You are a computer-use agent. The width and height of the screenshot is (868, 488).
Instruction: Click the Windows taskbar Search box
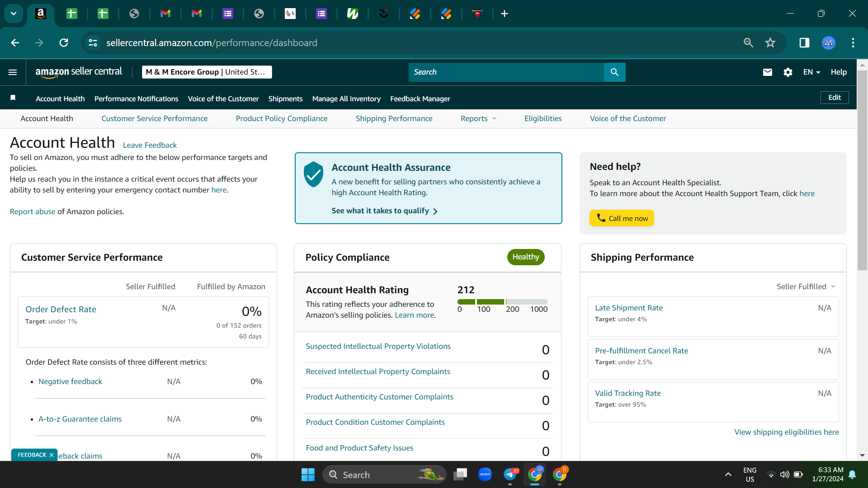(x=384, y=474)
